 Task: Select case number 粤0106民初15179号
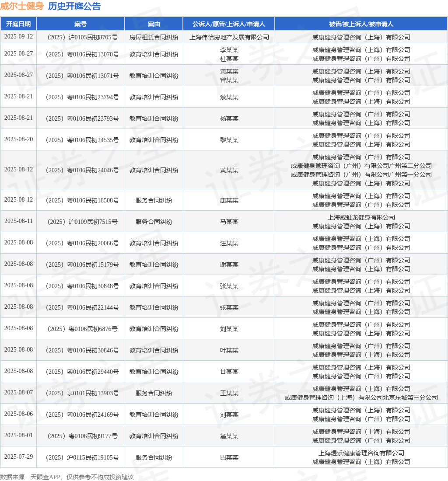pyautogui.click(x=82, y=265)
